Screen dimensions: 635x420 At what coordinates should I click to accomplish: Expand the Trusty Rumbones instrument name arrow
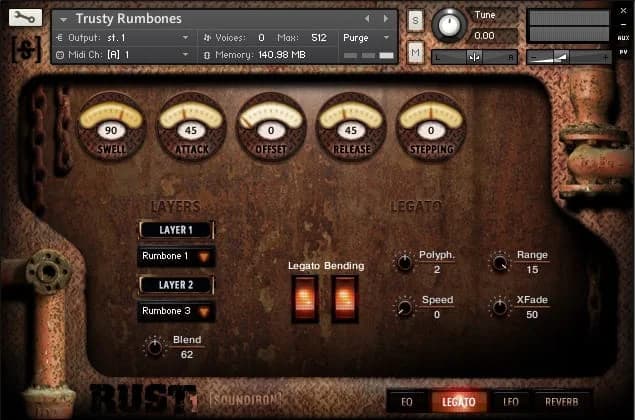click(63, 19)
